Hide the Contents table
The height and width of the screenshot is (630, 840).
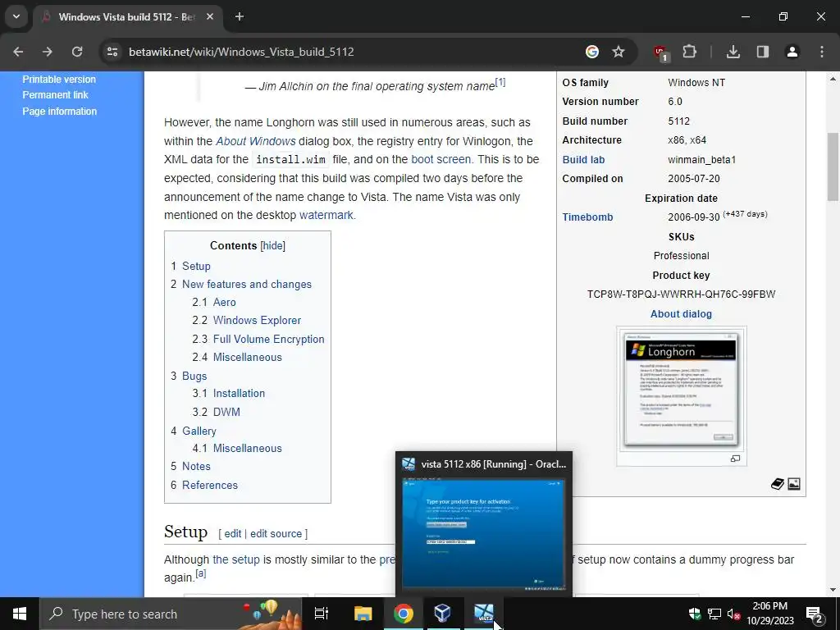pos(272,245)
